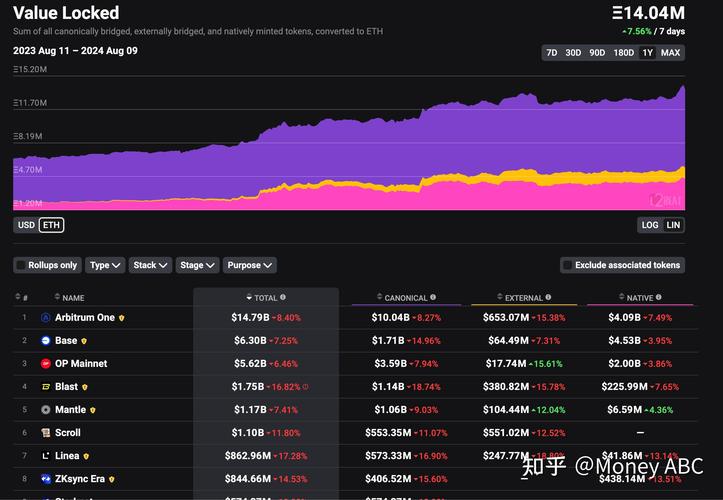Click the info icon beside EXTERNAL header
The width and height of the screenshot is (723, 500).
tap(548, 298)
